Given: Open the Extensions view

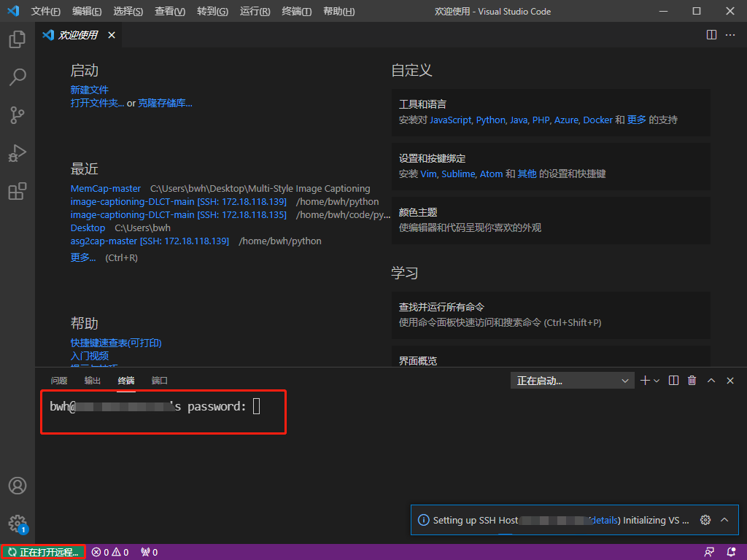Looking at the screenshot, I should [x=18, y=192].
